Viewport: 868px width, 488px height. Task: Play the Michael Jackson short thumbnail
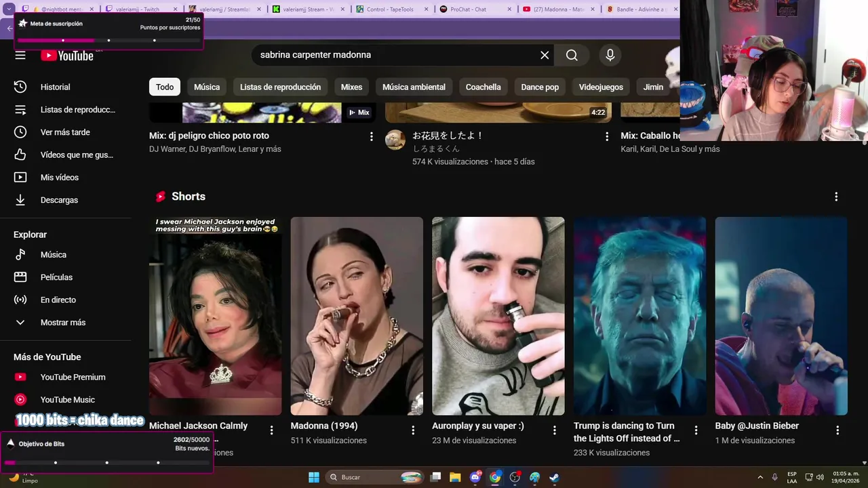pyautogui.click(x=215, y=316)
